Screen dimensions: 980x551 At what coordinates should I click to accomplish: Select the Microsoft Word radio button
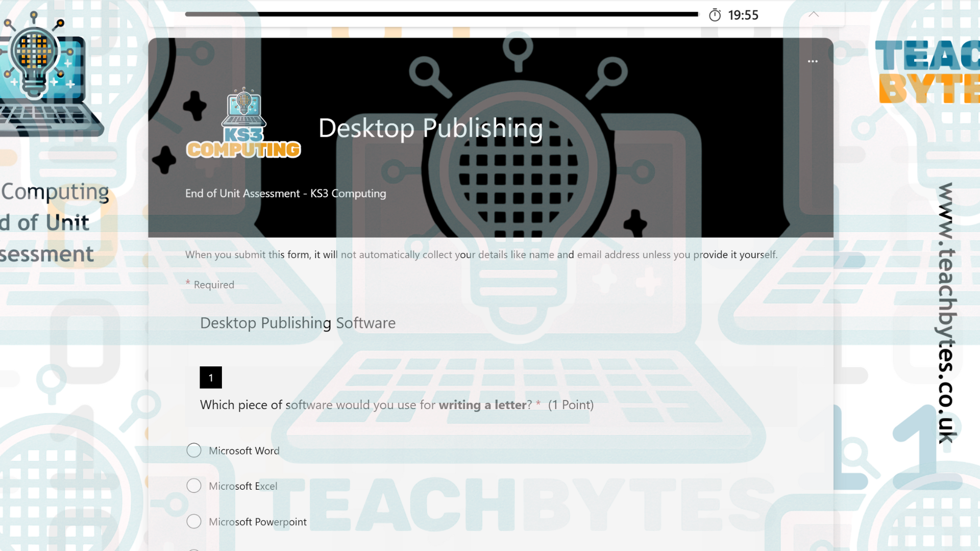click(x=194, y=450)
